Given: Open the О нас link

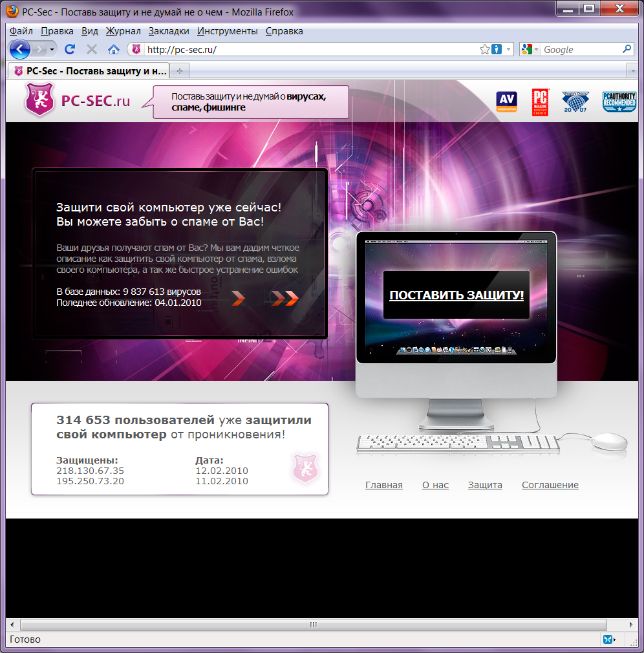Looking at the screenshot, I should coord(435,485).
